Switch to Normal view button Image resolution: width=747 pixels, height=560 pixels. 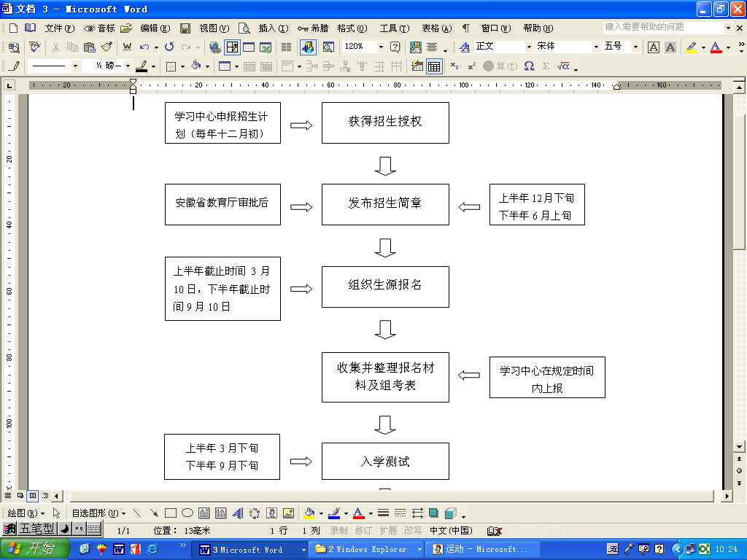tap(7, 495)
